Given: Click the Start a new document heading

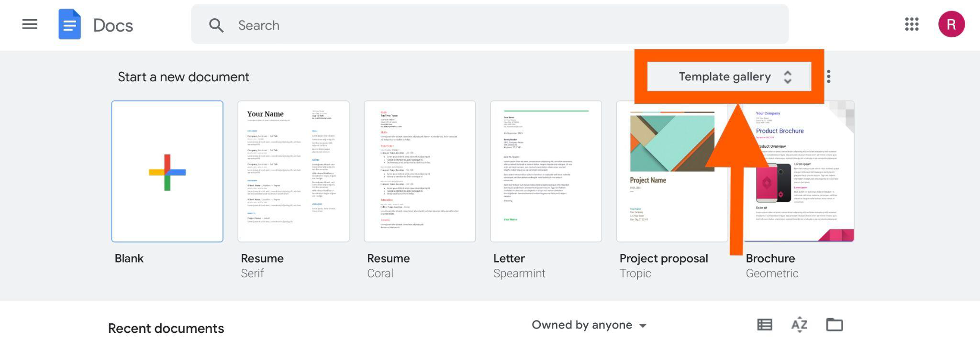Looking at the screenshot, I should pos(183,77).
